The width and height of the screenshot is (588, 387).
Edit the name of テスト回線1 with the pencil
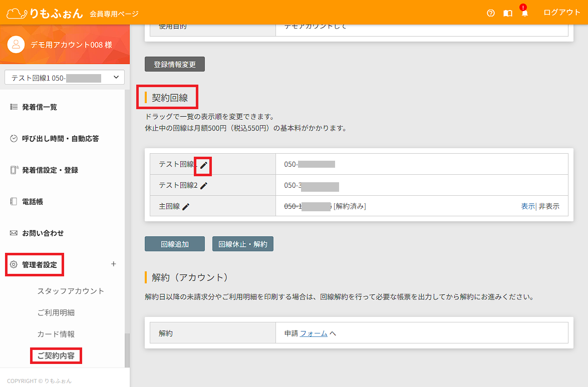[x=204, y=165]
